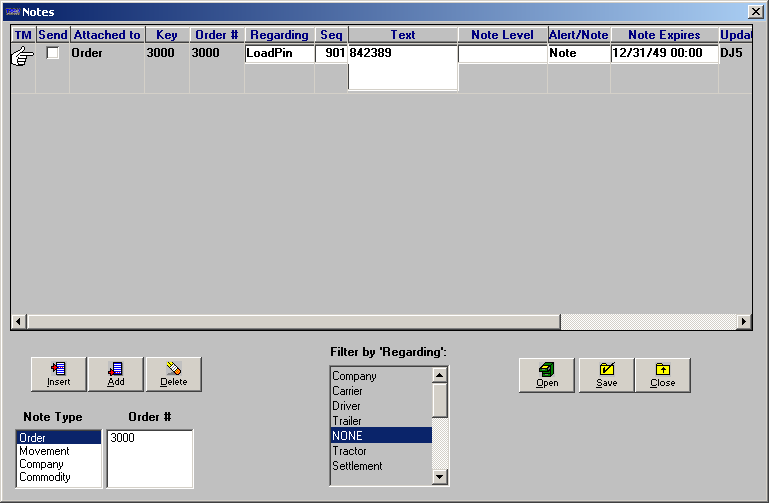Click the Insert note icon button
This screenshot has width=769, height=503.
(x=58, y=375)
